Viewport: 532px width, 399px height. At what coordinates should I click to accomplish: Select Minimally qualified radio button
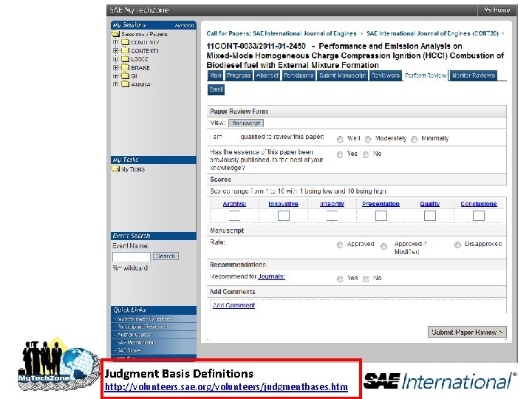[x=414, y=139]
